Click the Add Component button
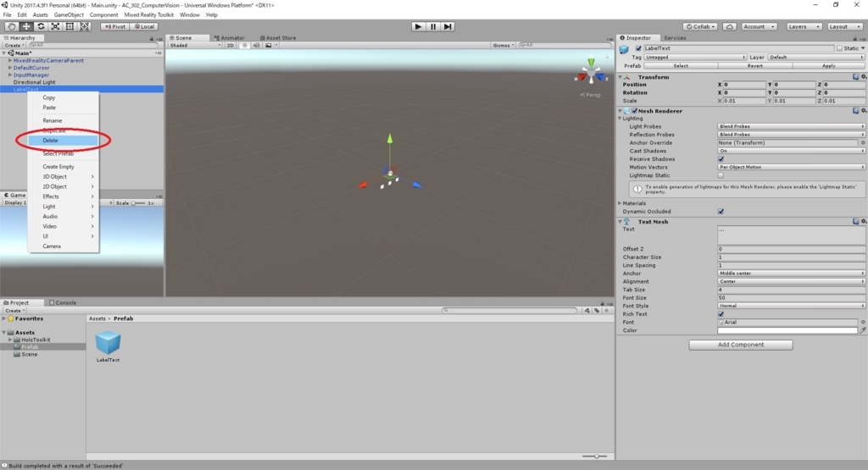The height and width of the screenshot is (470, 868). click(741, 345)
